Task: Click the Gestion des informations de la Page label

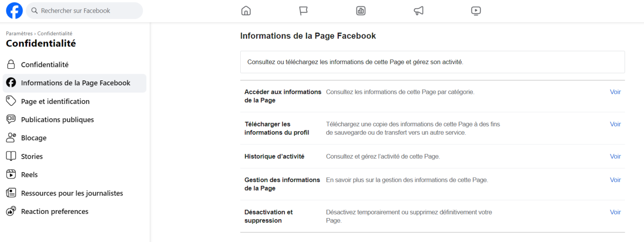Action: [282, 184]
